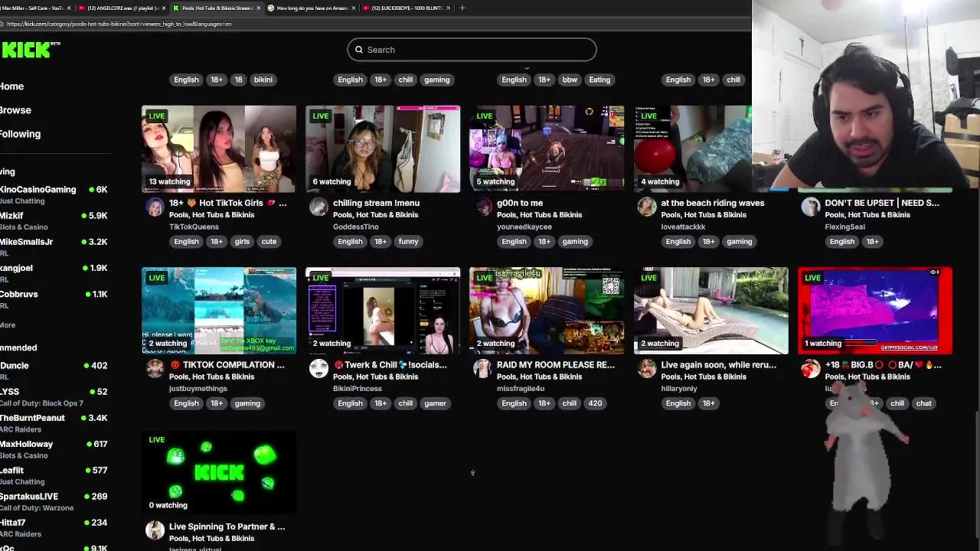
Task: Close the Pools, Hot Tubs & Bikinis tab
Action: click(258, 8)
